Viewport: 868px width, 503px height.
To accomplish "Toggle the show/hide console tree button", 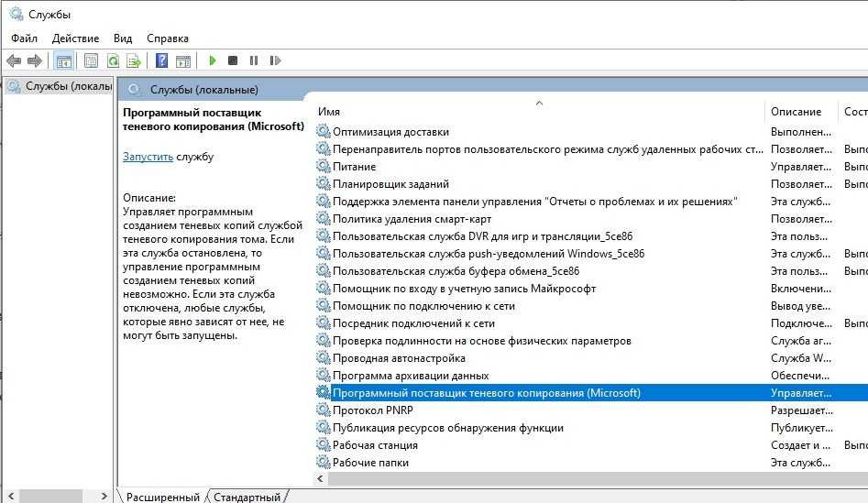I will click(x=63, y=61).
